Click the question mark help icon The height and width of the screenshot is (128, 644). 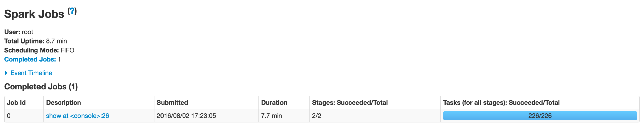[72, 11]
